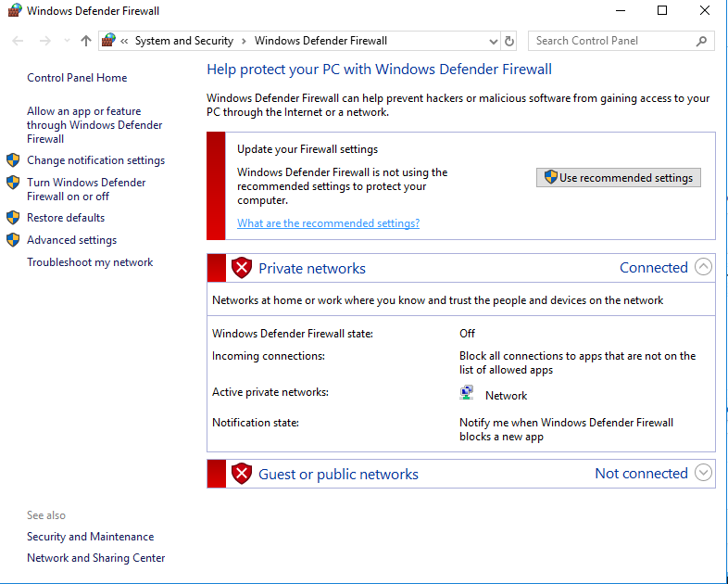728x584 pixels.
Task: Open Advanced settings
Action: [71, 240]
